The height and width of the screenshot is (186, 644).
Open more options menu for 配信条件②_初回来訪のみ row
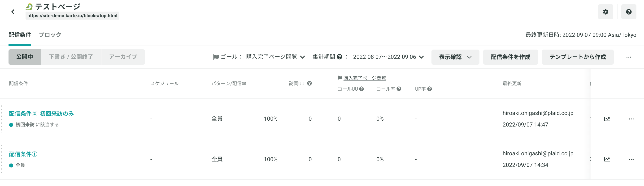pyautogui.click(x=631, y=119)
